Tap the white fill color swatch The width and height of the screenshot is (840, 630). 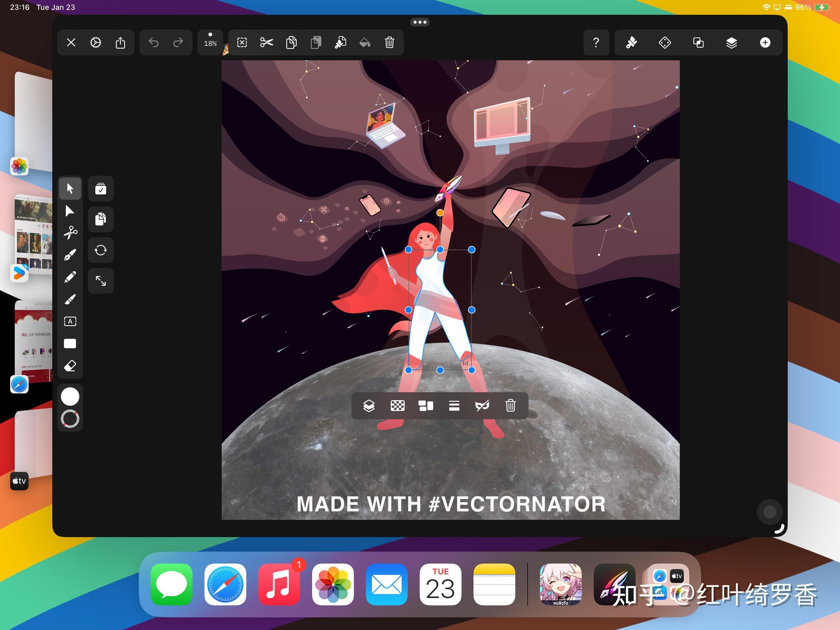pos(70,397)
